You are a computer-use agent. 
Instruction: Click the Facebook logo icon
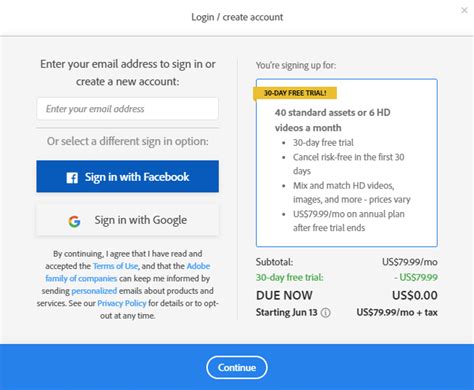(72, 178)
